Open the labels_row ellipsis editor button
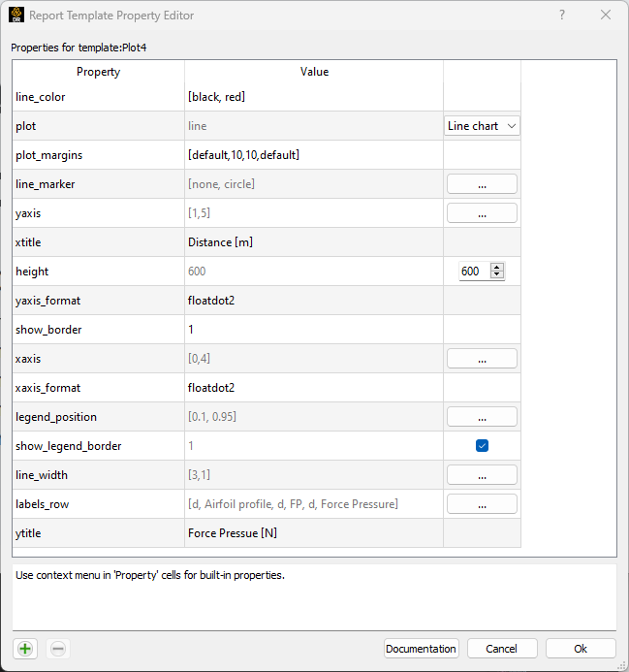Viewport: 629px width, 672px height. tap(482, 504)
